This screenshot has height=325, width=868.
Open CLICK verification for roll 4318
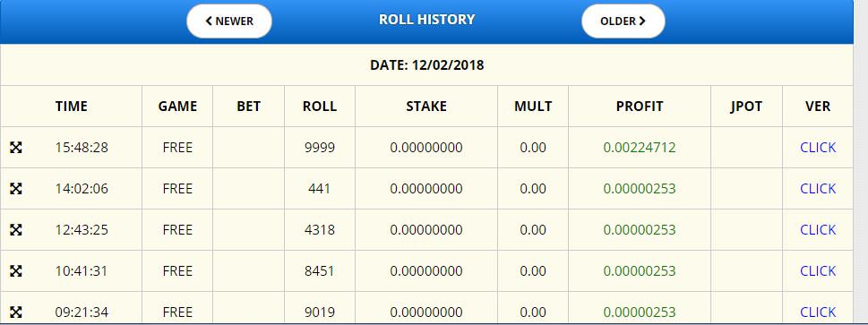(x=818, y=230)
